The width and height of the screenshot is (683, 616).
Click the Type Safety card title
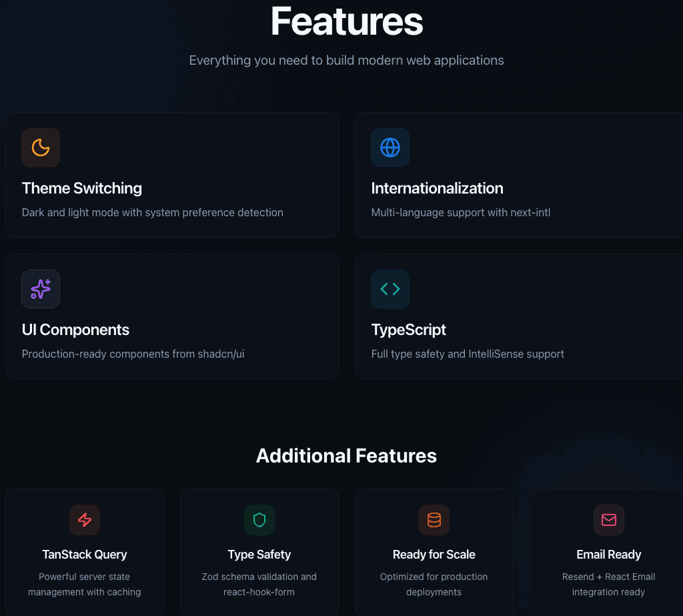(259, 555)
